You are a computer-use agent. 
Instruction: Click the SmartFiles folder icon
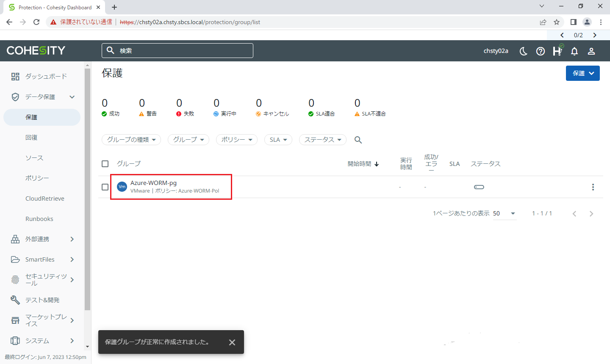(15, 259)
